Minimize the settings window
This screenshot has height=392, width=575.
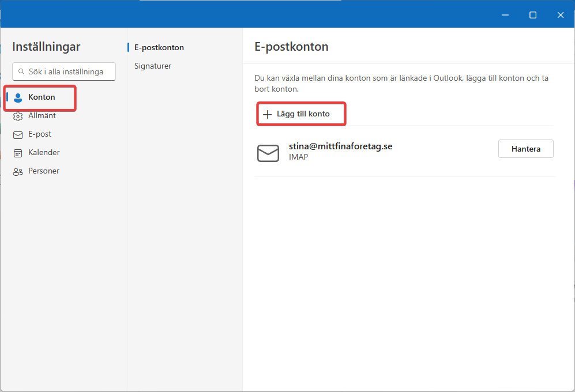505,15
